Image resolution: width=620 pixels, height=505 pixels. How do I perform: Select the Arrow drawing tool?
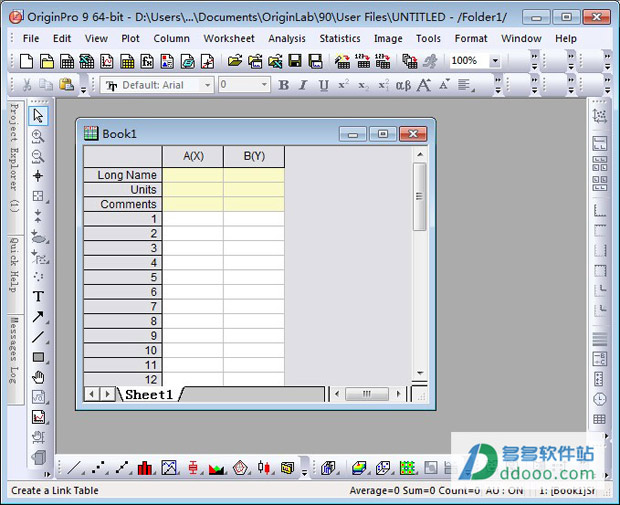click(38, 316)
